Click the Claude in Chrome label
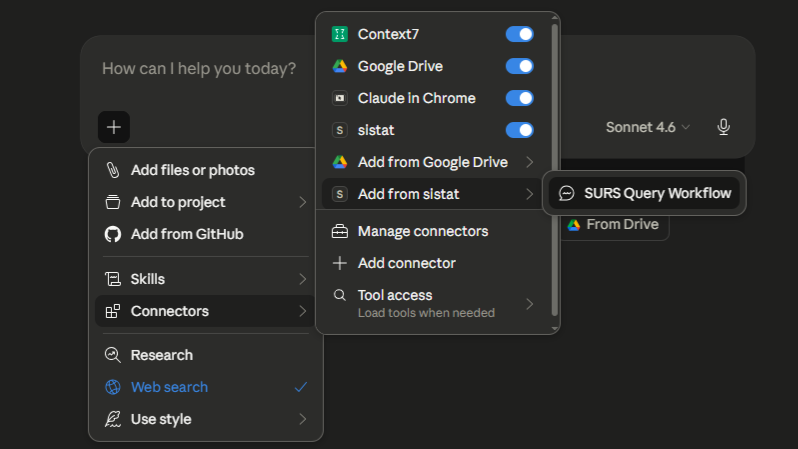 pos(417,98)
